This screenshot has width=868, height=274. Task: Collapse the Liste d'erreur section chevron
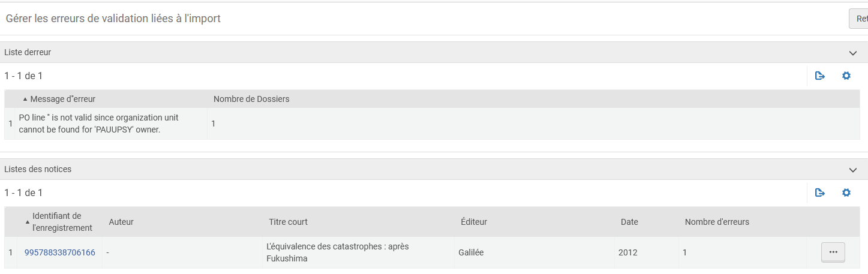point(853,53)
